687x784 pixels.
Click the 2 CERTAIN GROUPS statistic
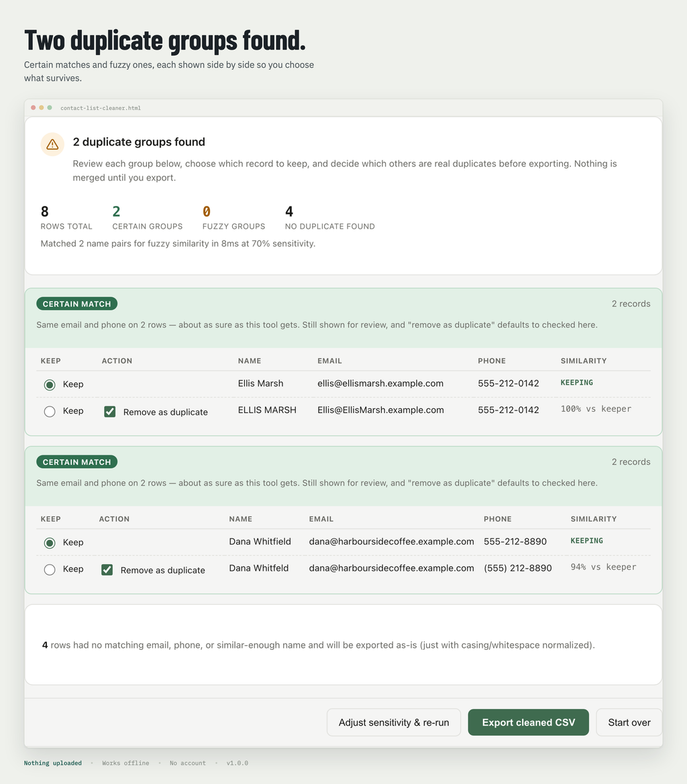tap(148, 217)
